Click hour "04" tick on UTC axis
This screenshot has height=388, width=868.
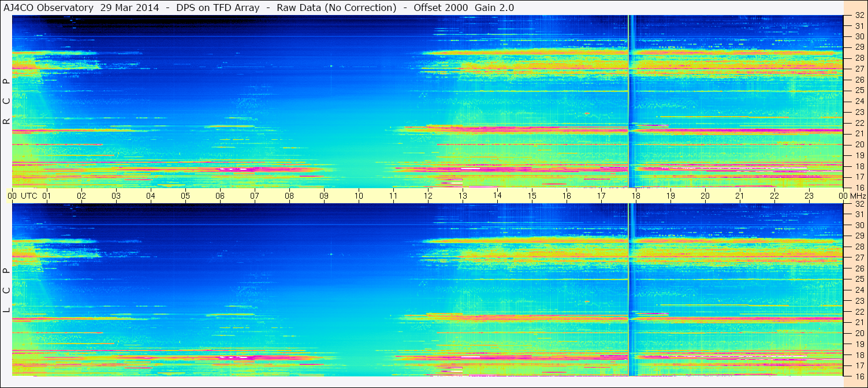(x=151, y=196)
